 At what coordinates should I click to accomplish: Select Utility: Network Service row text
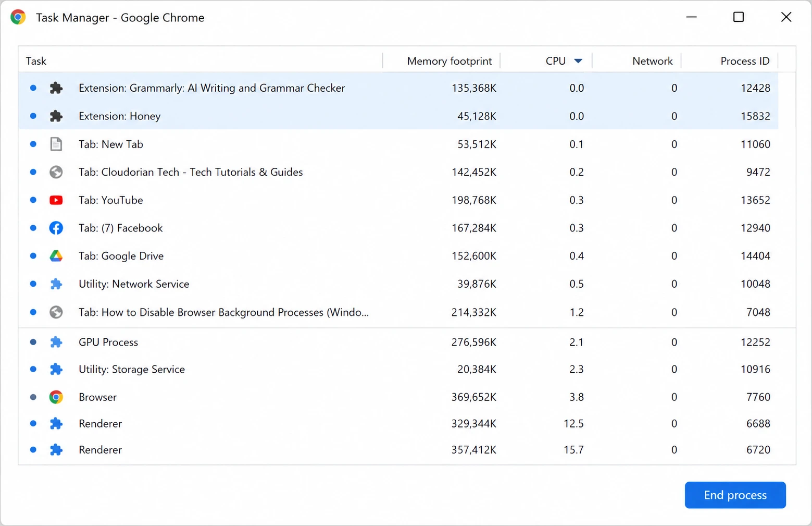(x=134, y=284)
